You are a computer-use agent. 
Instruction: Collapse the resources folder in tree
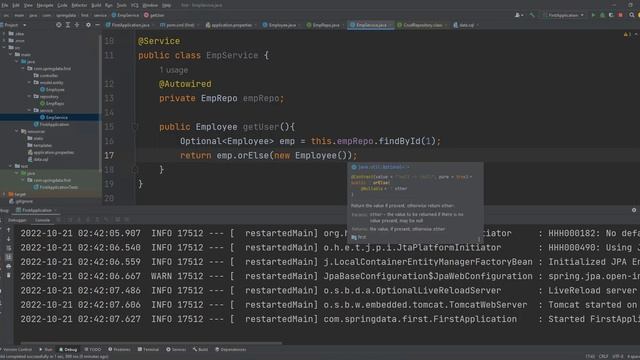17,131
